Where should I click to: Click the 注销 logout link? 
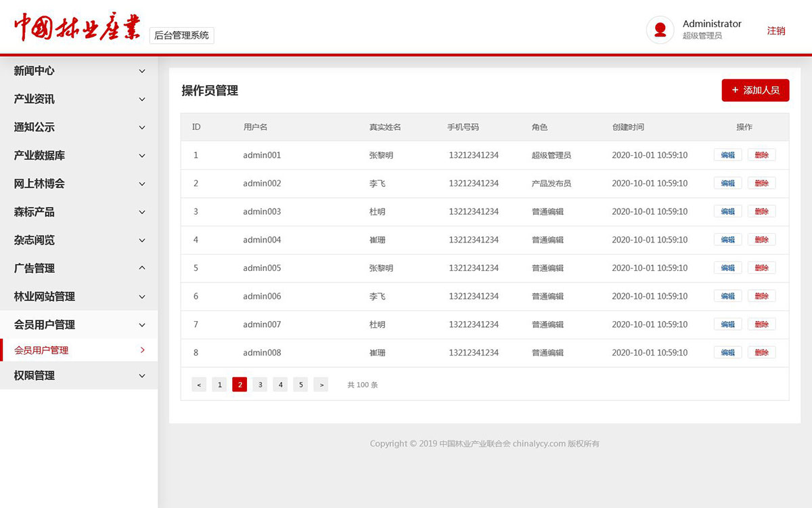776,30
